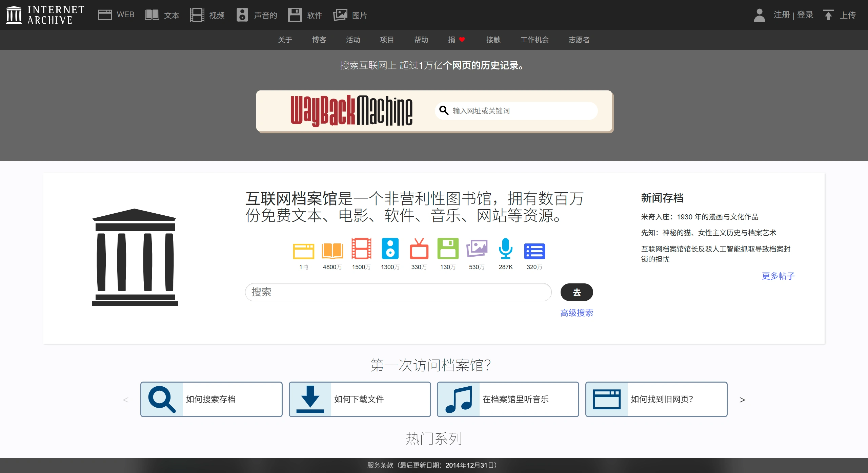
Task: Click the 声音的 audio speaker icon
Action: click(242, 15)
